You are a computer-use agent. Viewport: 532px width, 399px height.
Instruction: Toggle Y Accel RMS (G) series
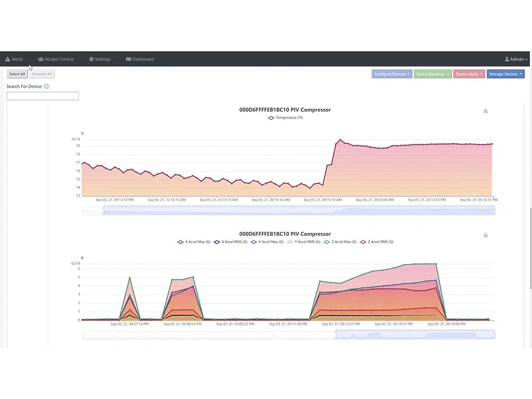304,242
